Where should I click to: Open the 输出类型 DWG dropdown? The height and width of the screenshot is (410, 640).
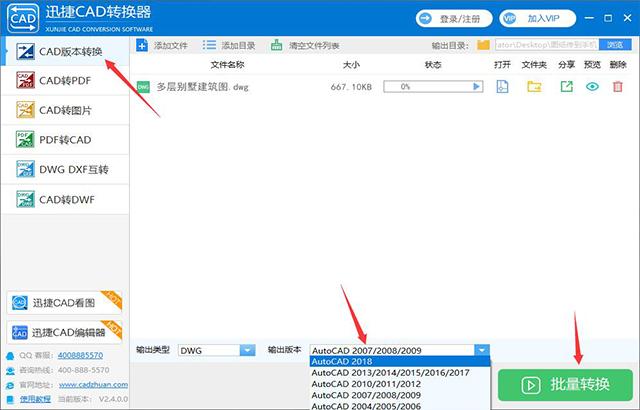217,350
